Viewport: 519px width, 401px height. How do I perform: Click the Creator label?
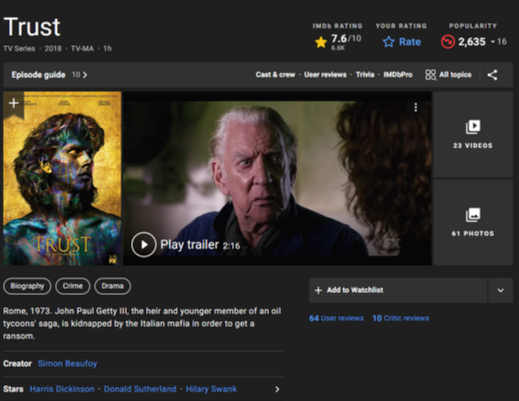coord(17,363)
